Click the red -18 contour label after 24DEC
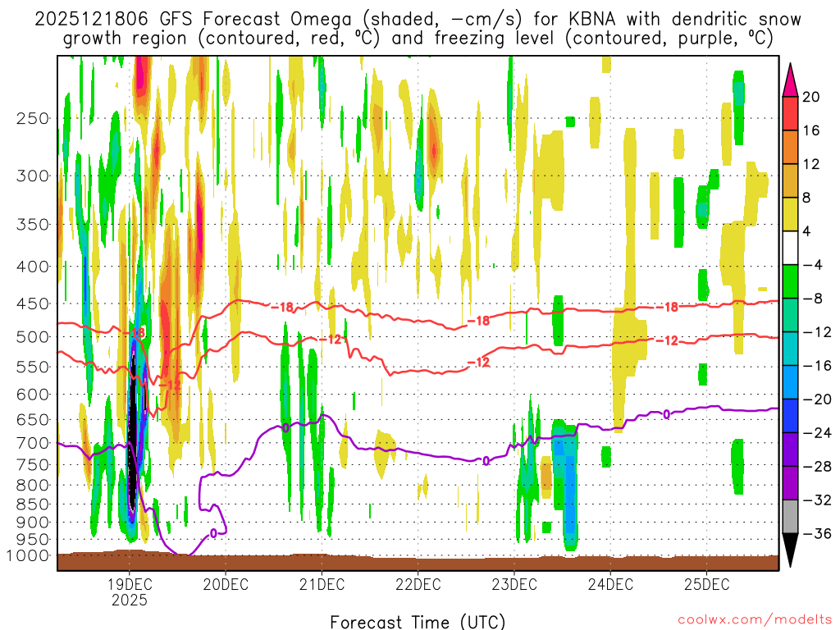The height and width of the screenshot is (630, 840). [x=668, y=307]
